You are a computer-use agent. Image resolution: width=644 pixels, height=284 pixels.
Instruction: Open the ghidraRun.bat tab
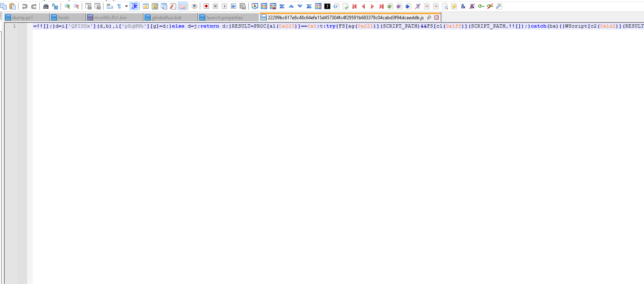(x=166, y=18)
